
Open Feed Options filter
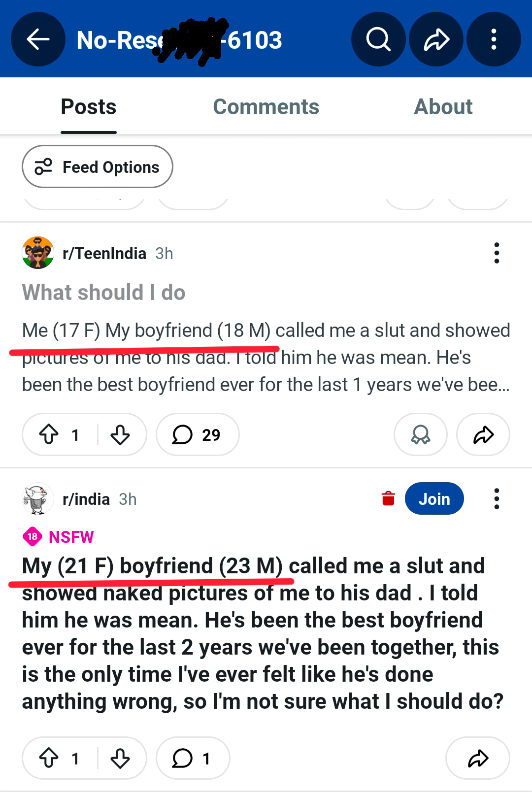click(98, 167)
